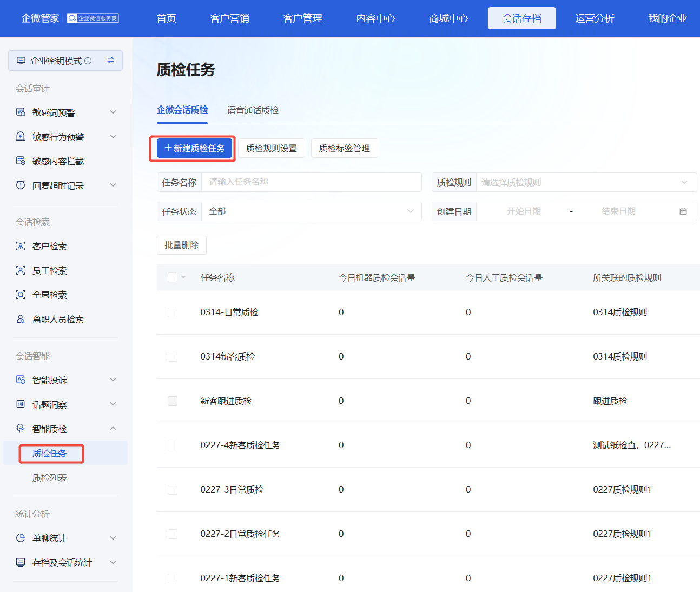Image resolution: width=700 pixels, height=592 pixels.
Task: Click the 质检标签管理 button
Action: pyautogui.click(x=345, y=148)
